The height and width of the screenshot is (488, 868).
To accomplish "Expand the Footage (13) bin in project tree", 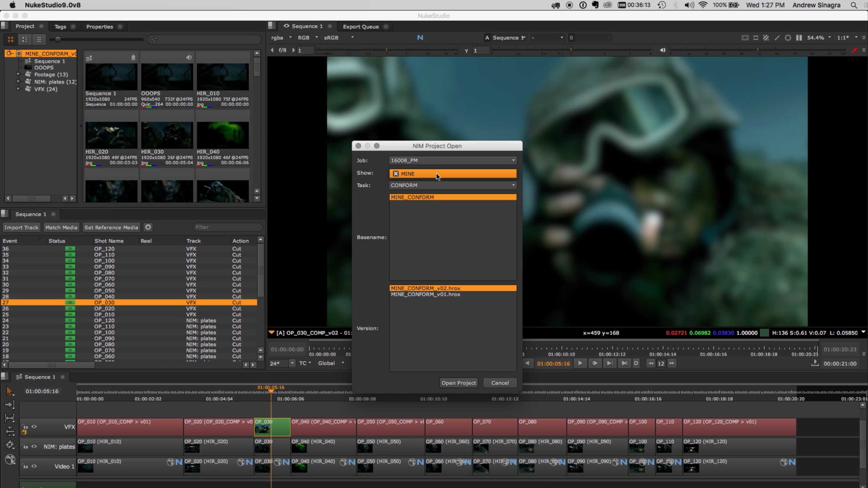I will pos(18,74).
